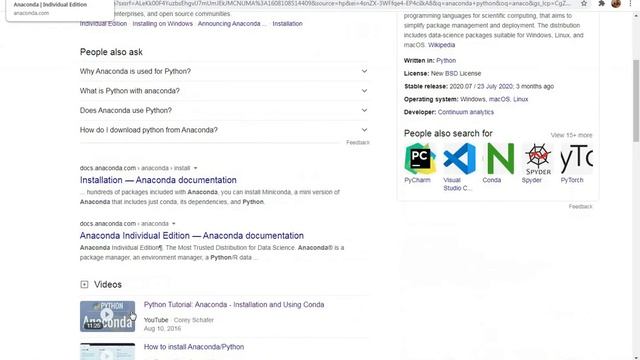
Task: Open the Announcing Anaconda sitelink
Action: pyautogui.click(x=232, y=24)
